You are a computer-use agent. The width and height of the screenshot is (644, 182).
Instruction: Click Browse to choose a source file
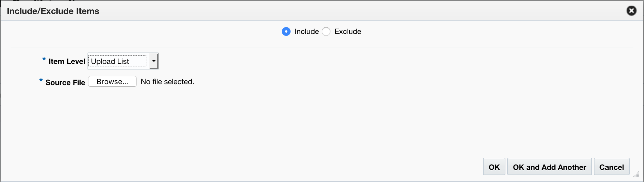pyautogui.click(x=112, y=81)
